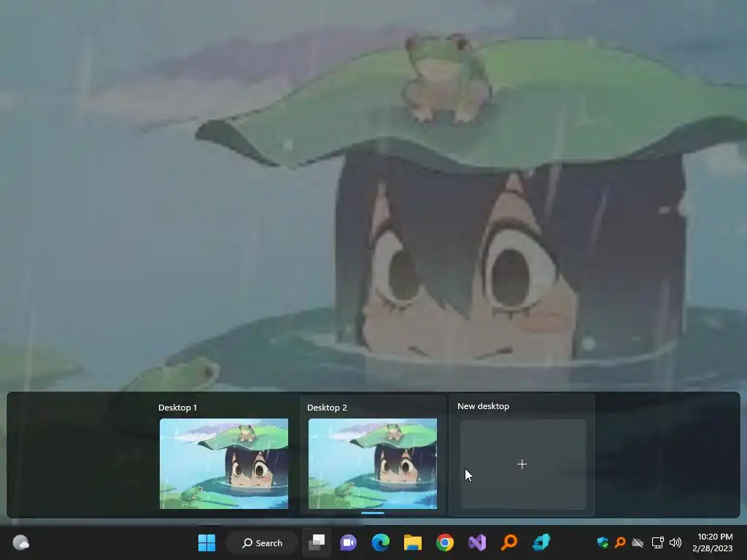Open the Windows Start menu
Image resolution: width=747 pixels, height=560 pixels.
[206, 542]
